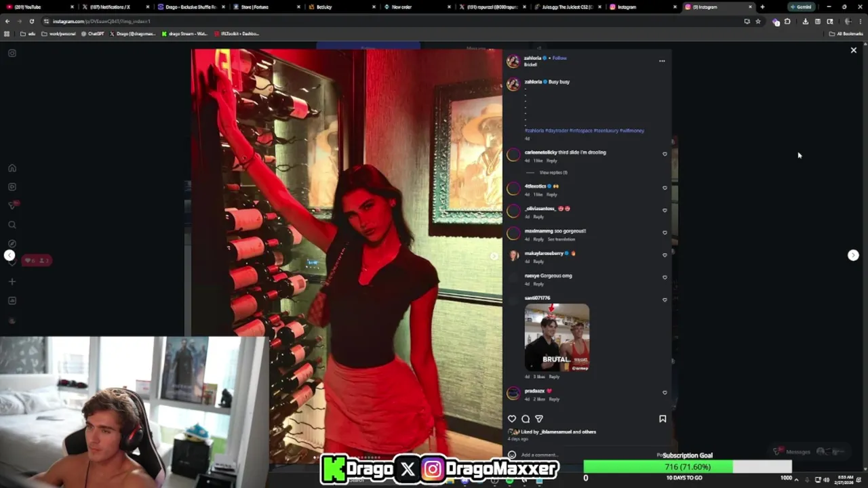Like pradaazx's comment

[665, 392]
